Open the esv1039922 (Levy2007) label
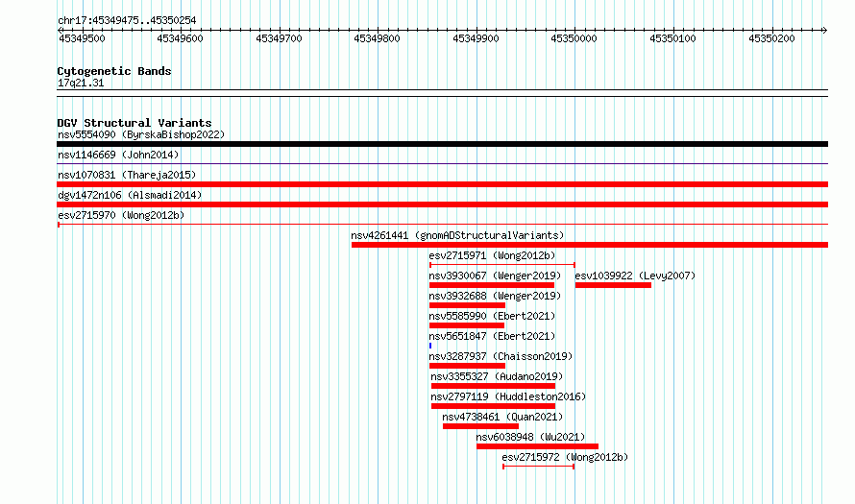Screen dimensions: 855x504 pyautogui.click(x=635, y=276)
